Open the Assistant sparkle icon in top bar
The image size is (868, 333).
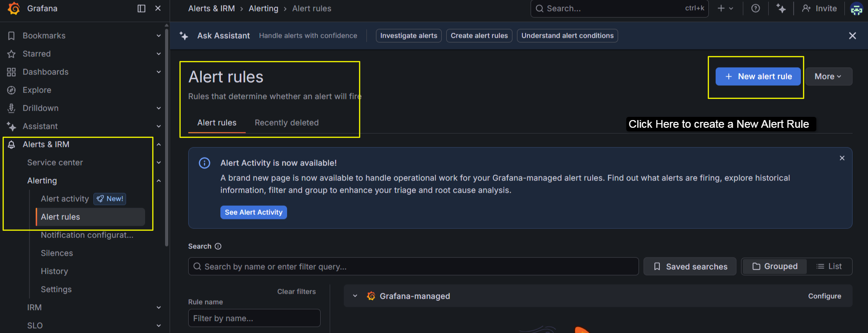(x=781, y=8)
